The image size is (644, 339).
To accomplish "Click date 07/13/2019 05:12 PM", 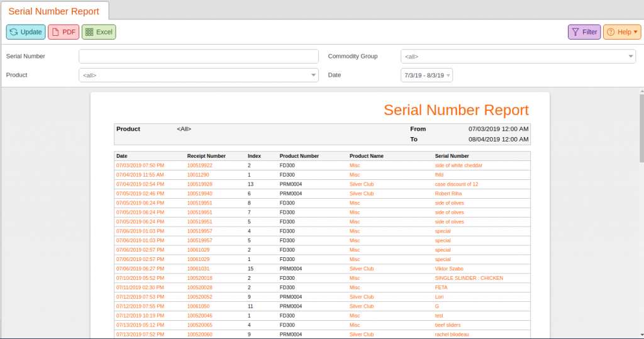I will click(x=140, y=325).
